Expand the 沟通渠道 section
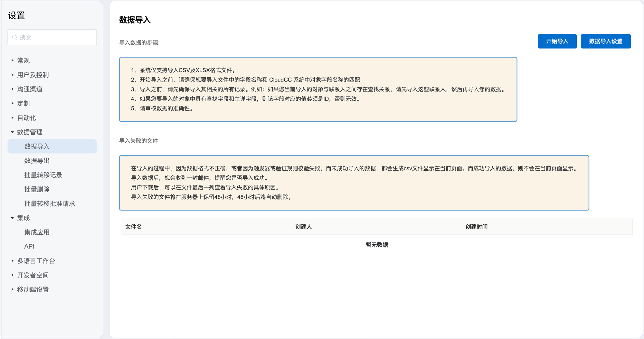This screenshot has width=644, height=339. 12,89
